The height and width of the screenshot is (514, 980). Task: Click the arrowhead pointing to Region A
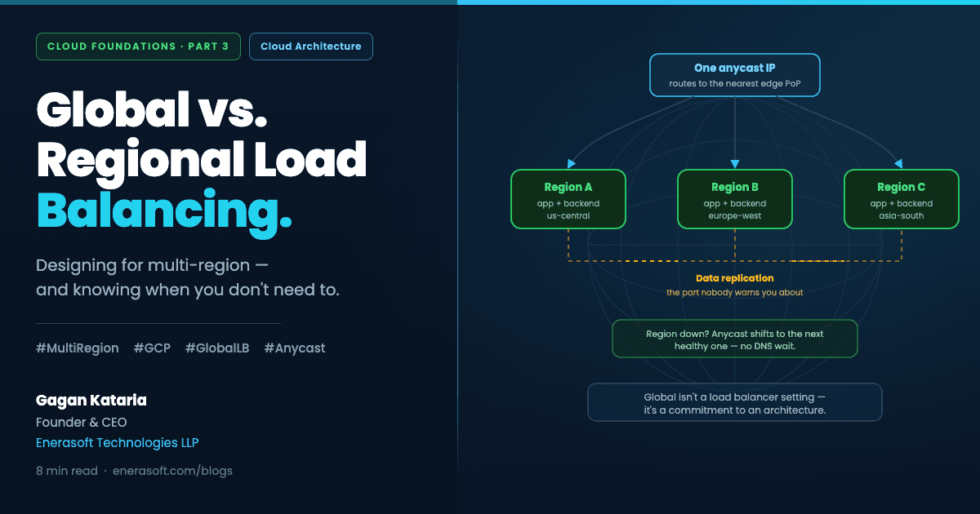click(x=570, y=164)
